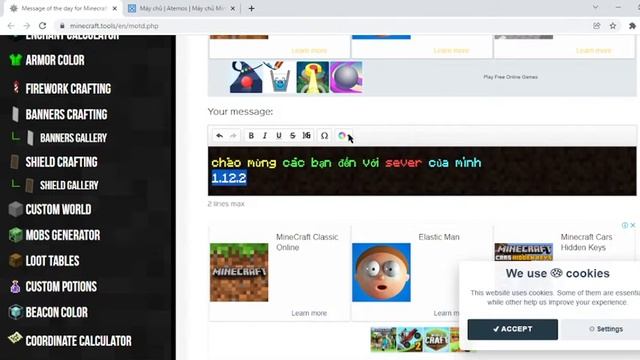Click the shield icon beside Shield Gallery

(x=29, y=185)
